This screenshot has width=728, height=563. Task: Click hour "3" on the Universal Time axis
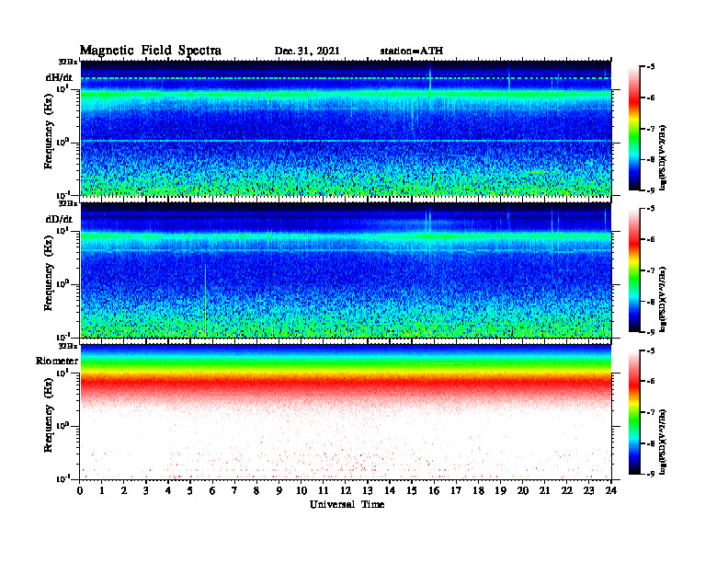tap(146, 491)
